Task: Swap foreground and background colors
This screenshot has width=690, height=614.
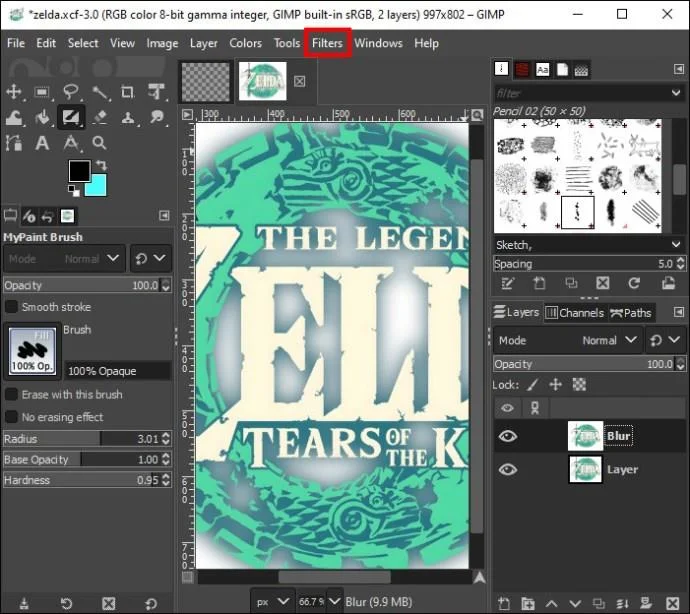Action: 102,165
